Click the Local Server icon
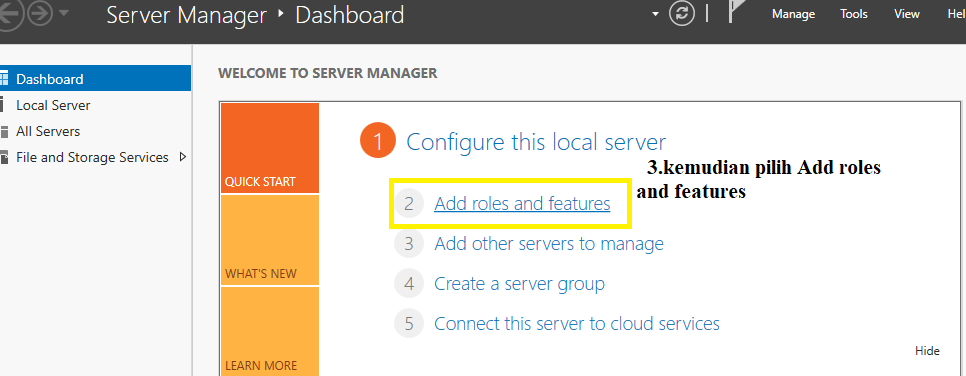 (2, 105)
